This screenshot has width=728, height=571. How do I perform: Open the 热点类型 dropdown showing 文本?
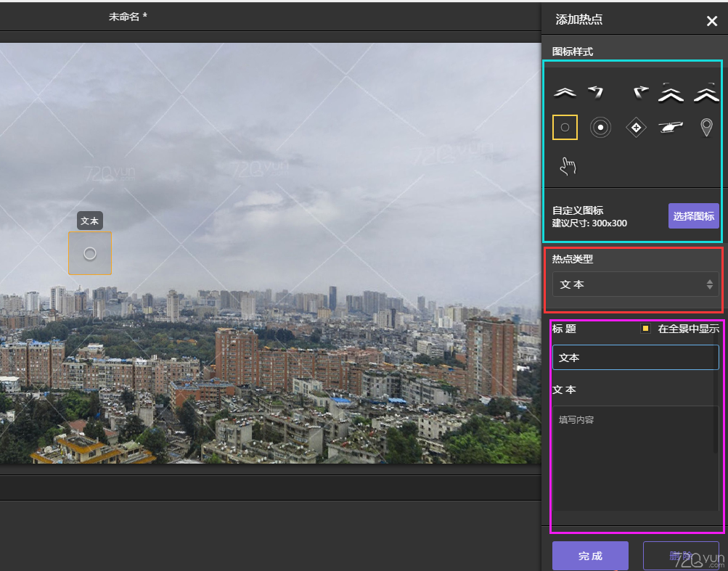click(636, 284)
